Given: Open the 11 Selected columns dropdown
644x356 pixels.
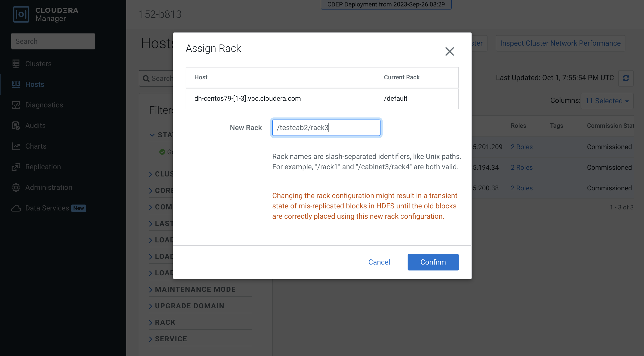Looking at the screenshot, I should 607,101.
